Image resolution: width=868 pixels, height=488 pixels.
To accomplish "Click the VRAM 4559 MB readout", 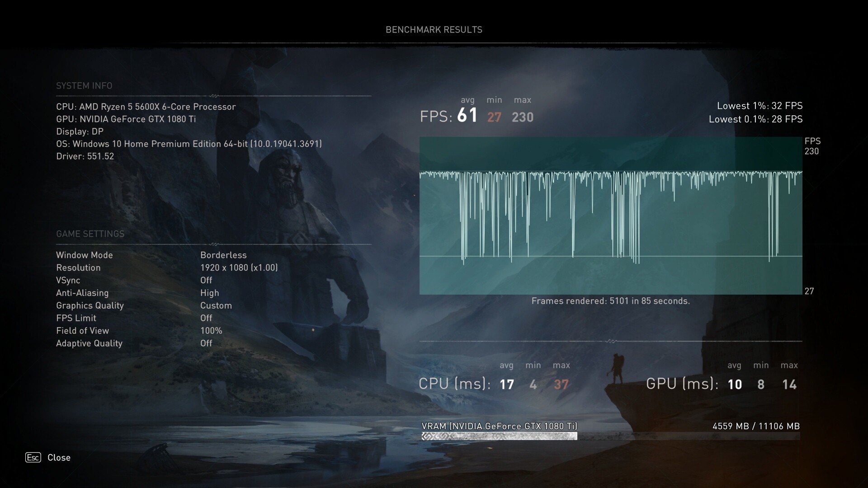I will point(756,426).
